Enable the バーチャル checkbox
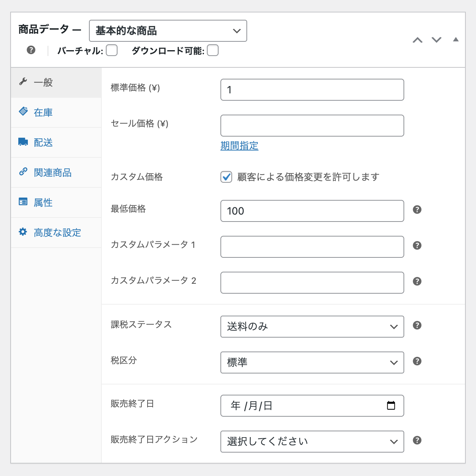 pyautogui.click(x=112, y=50)
